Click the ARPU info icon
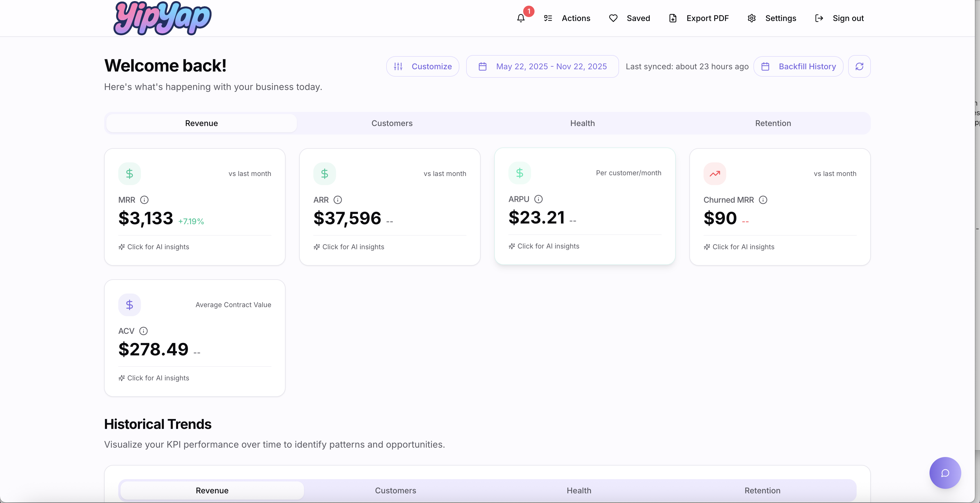 (538, 199)
